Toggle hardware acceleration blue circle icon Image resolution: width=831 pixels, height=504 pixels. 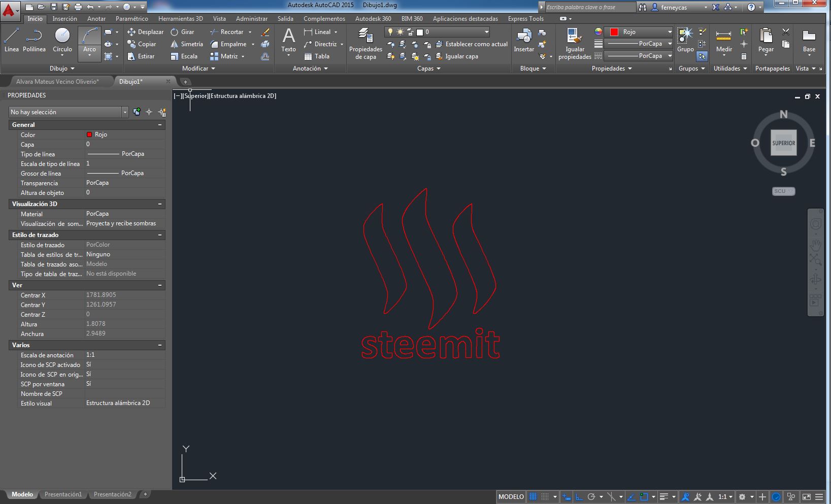(x=776, y=497)
